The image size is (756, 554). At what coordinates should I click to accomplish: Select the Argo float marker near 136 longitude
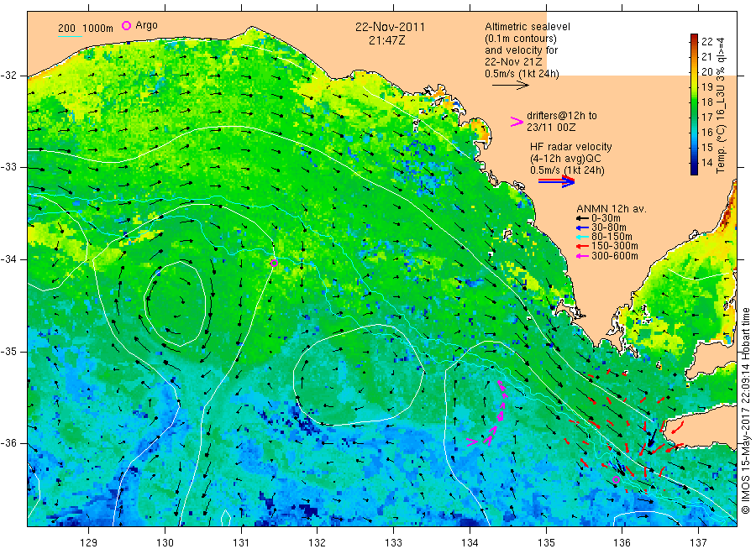pos(616,479)
